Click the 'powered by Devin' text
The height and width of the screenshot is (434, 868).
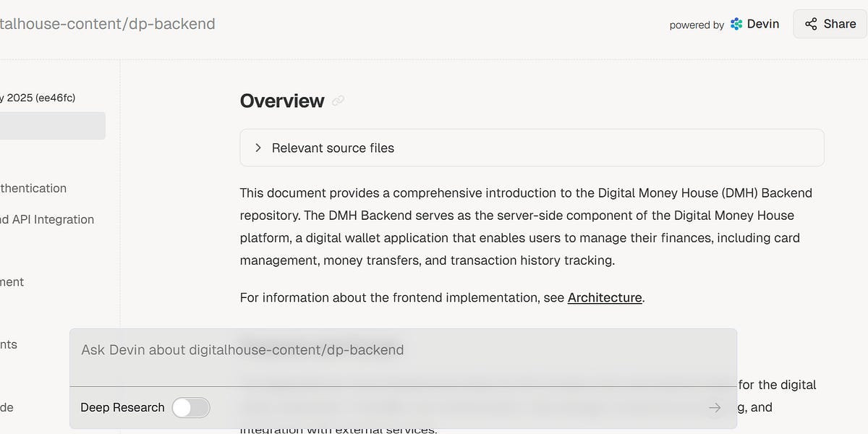696,25
